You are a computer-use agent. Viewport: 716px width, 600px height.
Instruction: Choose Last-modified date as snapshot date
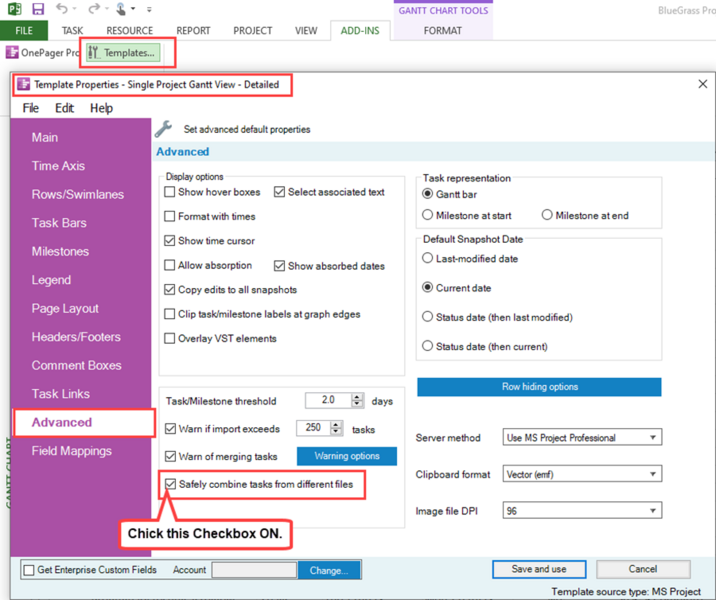click(427, 258)
